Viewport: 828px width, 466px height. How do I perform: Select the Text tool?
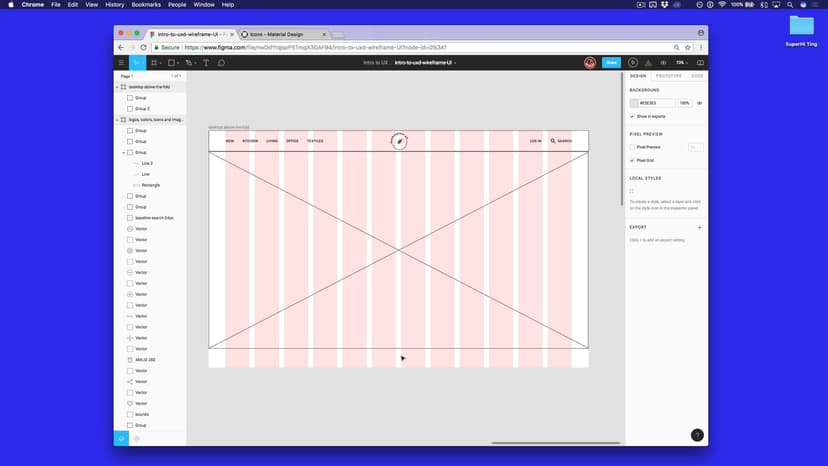click(x=206, y=63)
